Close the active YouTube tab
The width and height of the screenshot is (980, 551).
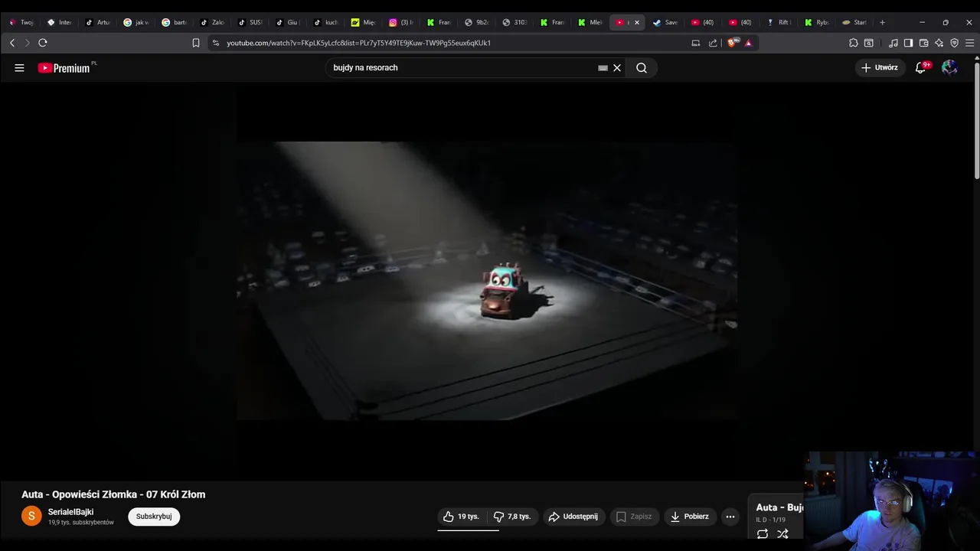tap(636, 22)
